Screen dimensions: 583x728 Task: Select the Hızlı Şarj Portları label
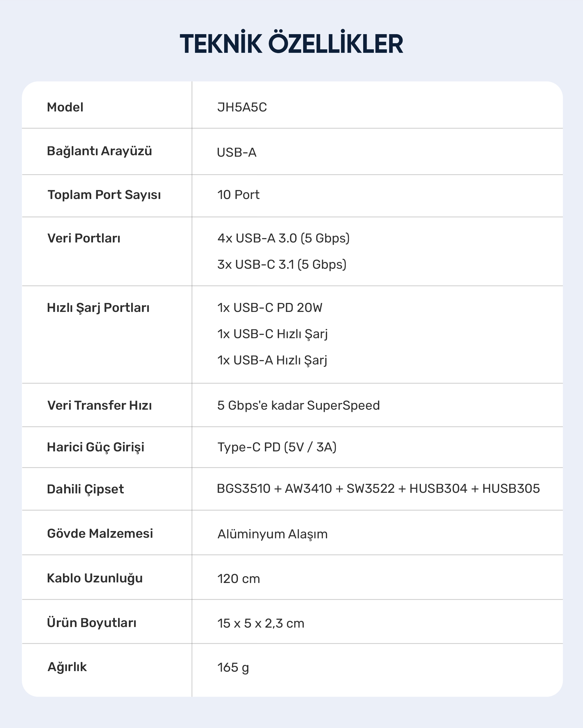tap(98, 308)
